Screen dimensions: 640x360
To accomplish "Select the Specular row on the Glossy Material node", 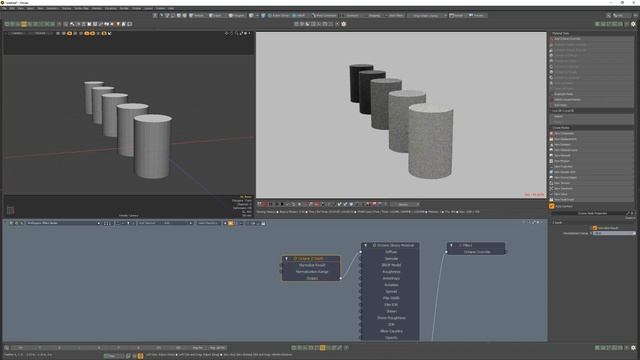I will click(391, 258).
